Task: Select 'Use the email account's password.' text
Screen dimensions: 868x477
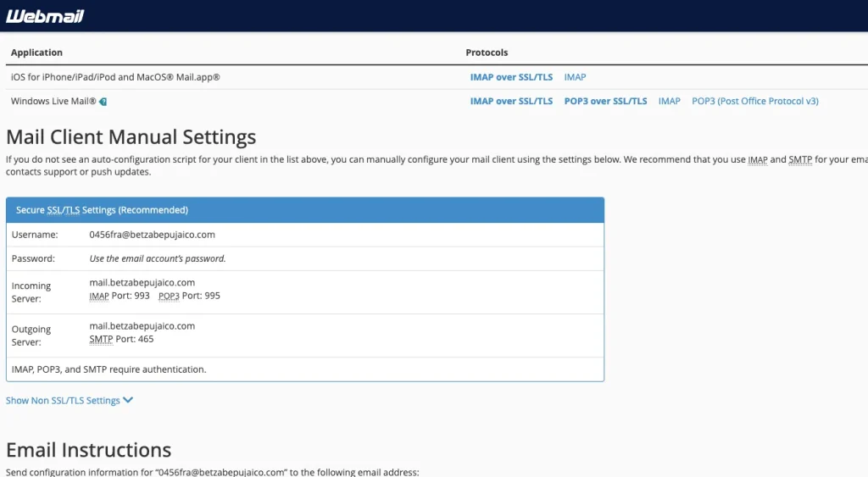Action: tap(157, 258)
